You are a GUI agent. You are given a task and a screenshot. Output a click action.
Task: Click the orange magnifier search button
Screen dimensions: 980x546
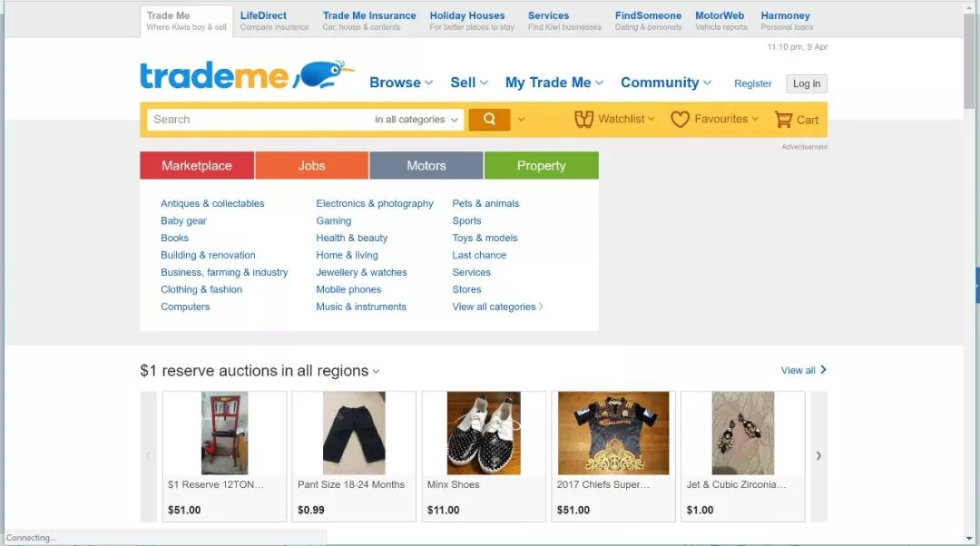(489, 120)
